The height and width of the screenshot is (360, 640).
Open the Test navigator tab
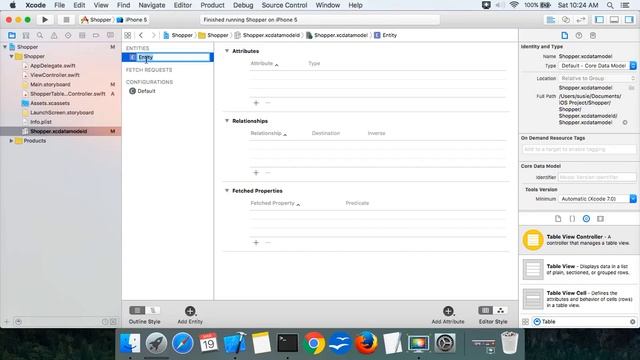68,36
